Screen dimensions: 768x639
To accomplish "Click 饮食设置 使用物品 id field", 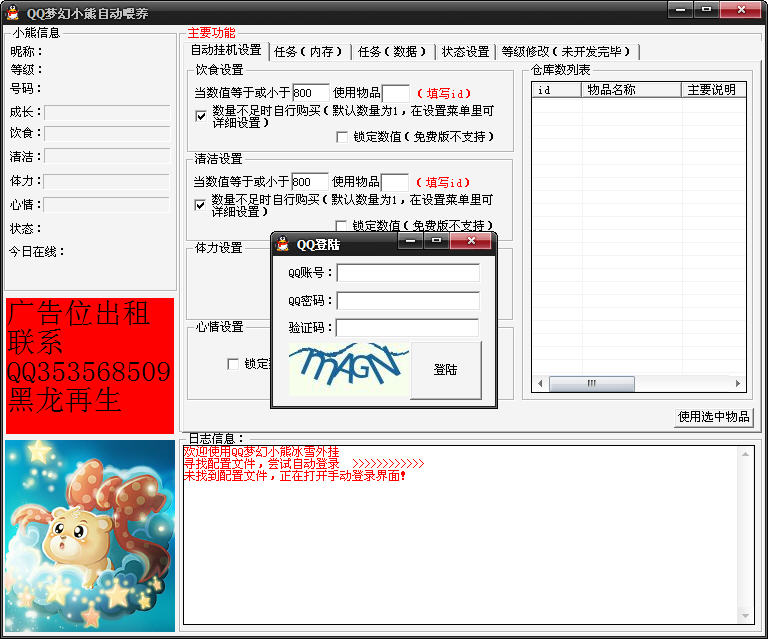I will [395, 93].
